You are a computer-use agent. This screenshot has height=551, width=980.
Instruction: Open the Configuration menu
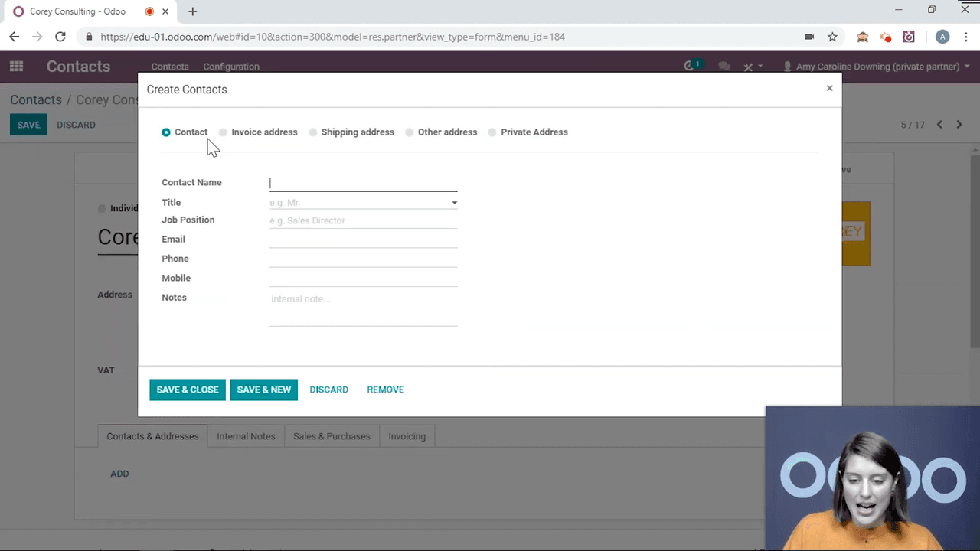[x=231, y=67]
